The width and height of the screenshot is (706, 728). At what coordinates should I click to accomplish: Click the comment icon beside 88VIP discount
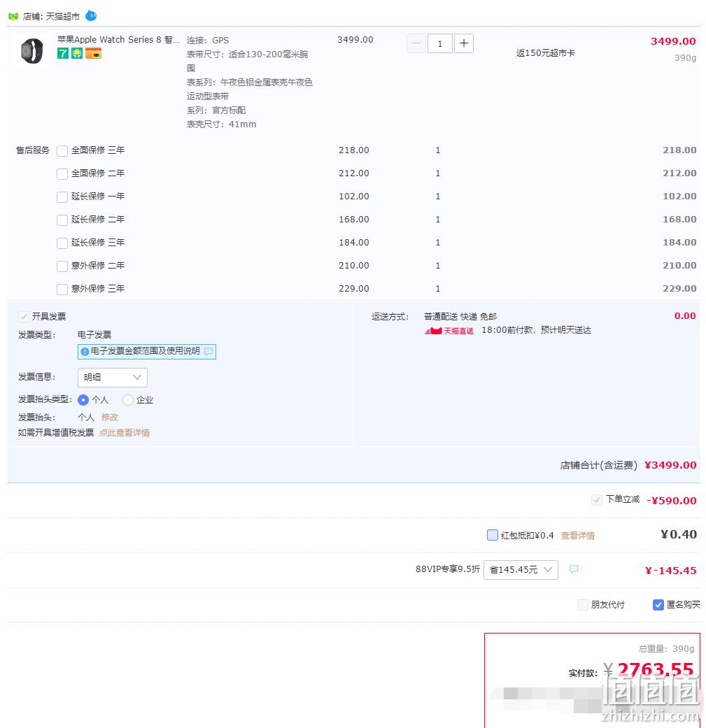point(574,569)
